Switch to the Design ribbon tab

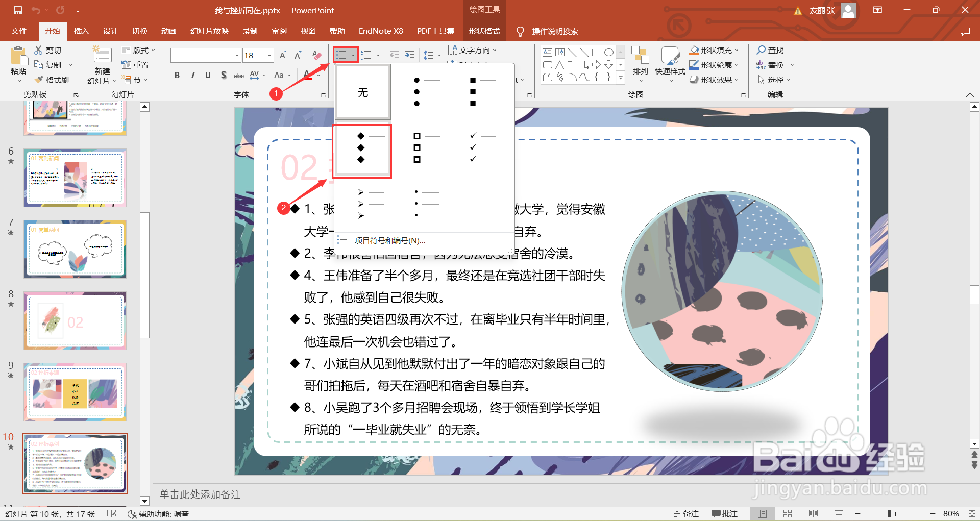111,31
